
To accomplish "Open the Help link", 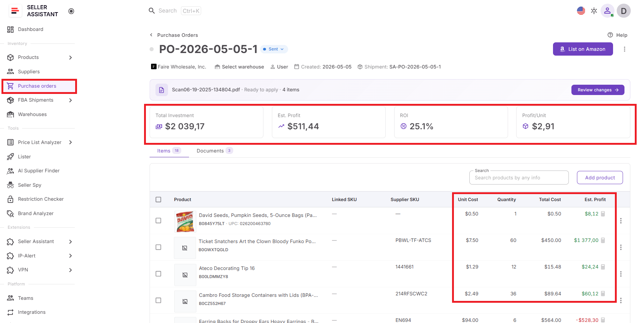I will (617, 35).
